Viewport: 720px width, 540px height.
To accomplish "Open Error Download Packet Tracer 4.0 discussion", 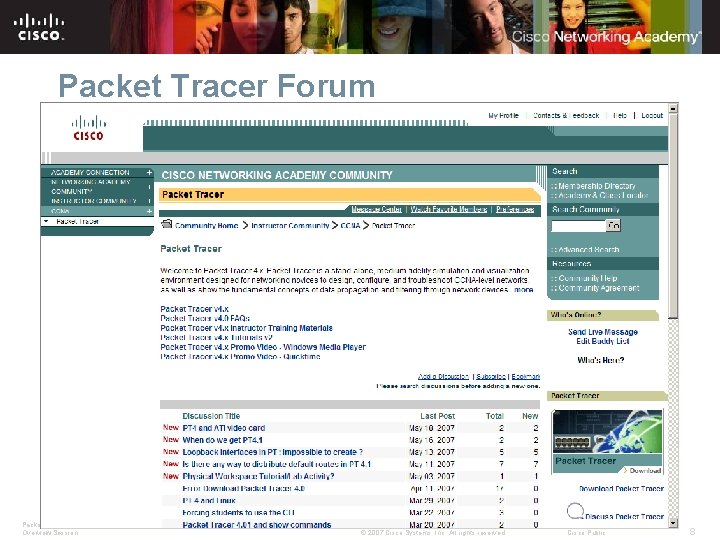I will pyautogui.click(x=243, y=488).
